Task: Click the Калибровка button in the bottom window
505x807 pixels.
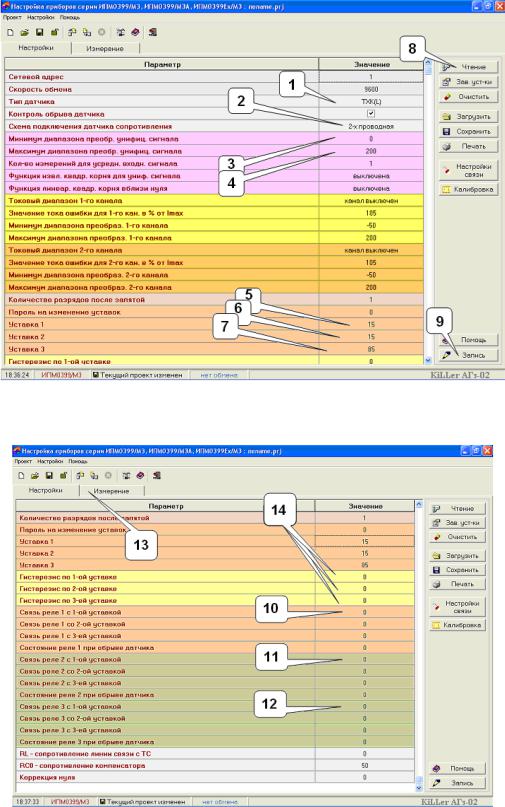Action: point(458,625)
